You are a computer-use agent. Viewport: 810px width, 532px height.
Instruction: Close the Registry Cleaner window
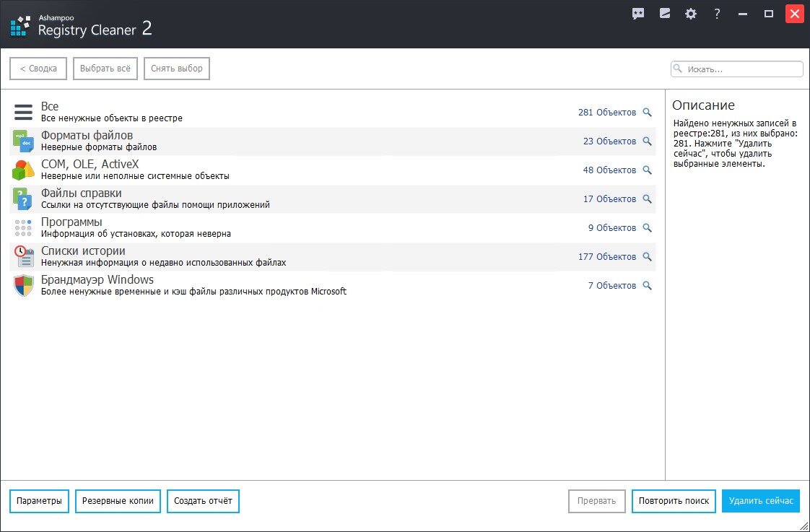click(795, 14)
